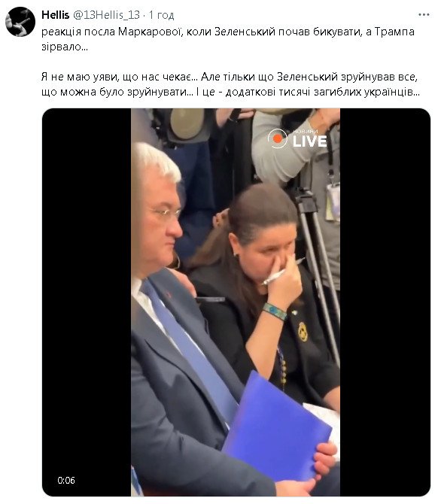The width and height of the screenshot is (438, 504).
Task: Open the three-dot more options menu
Action: click(424, 15)
